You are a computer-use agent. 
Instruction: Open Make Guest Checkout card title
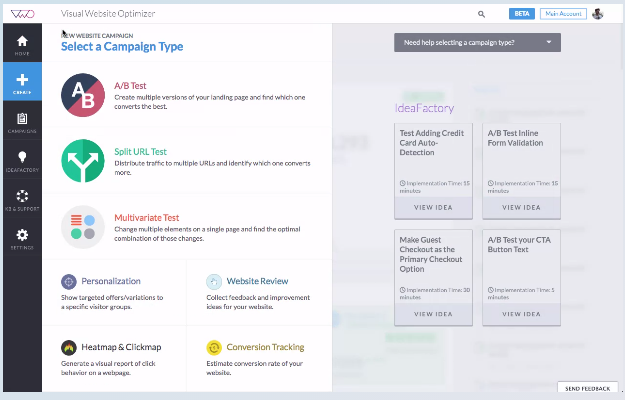tap(431, 254)
